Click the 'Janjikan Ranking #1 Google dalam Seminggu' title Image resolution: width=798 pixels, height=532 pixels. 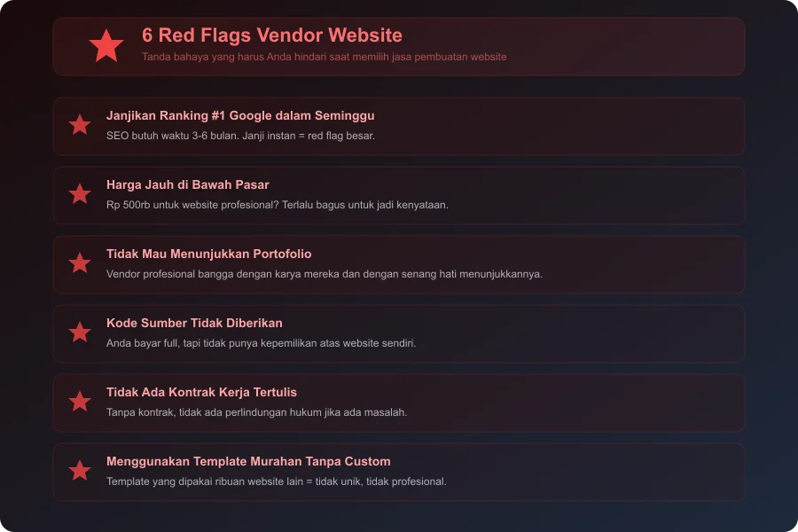[239, 115]
